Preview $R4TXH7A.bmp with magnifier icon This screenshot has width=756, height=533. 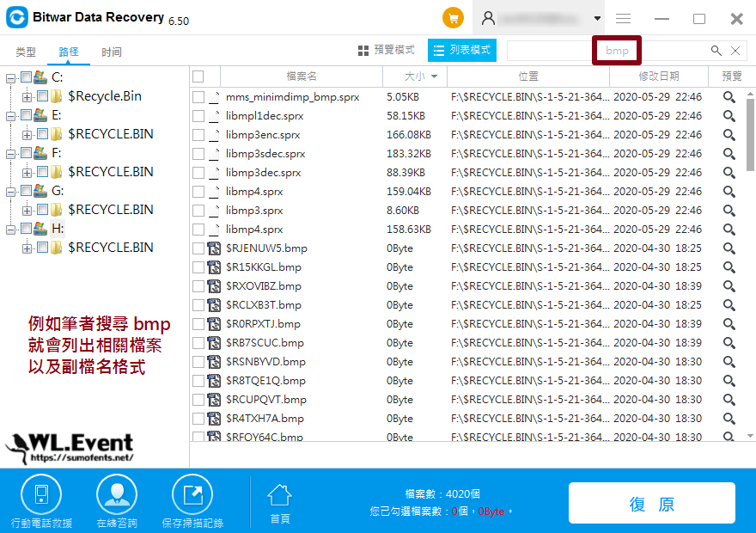coord(729,418)
